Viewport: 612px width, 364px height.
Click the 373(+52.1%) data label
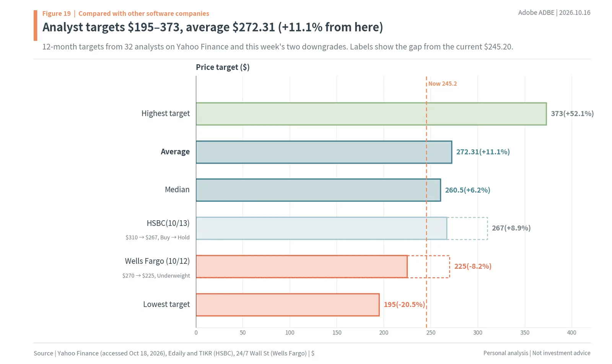(x=572, y=114)
